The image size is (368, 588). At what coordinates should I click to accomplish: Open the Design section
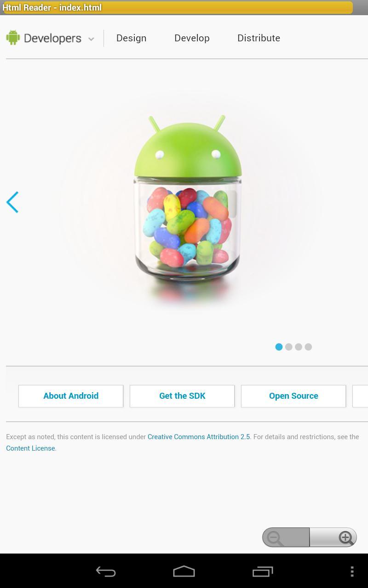coord(131,38)
